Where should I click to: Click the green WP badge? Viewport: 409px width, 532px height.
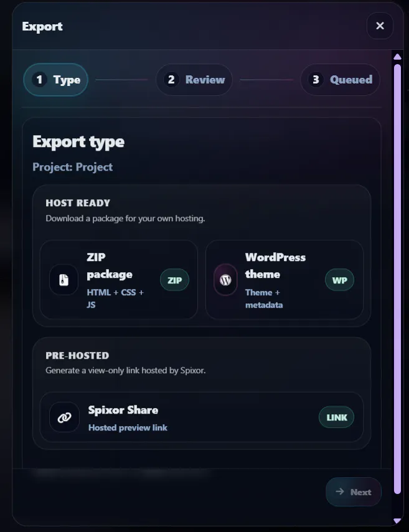339,280
